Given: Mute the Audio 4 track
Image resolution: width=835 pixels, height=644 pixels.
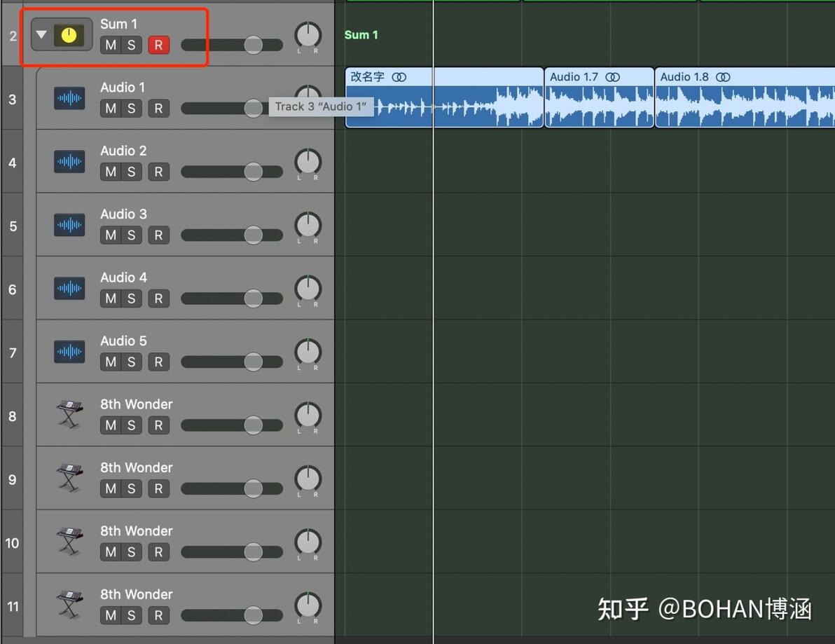Looking at the screenshot, I should pyautogui.click(x=111, y=299).
